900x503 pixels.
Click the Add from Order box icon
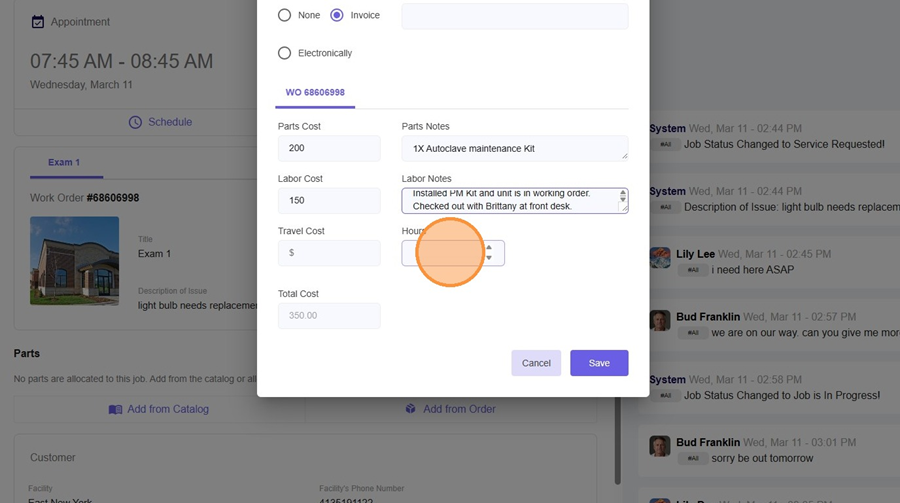(411, 409)
